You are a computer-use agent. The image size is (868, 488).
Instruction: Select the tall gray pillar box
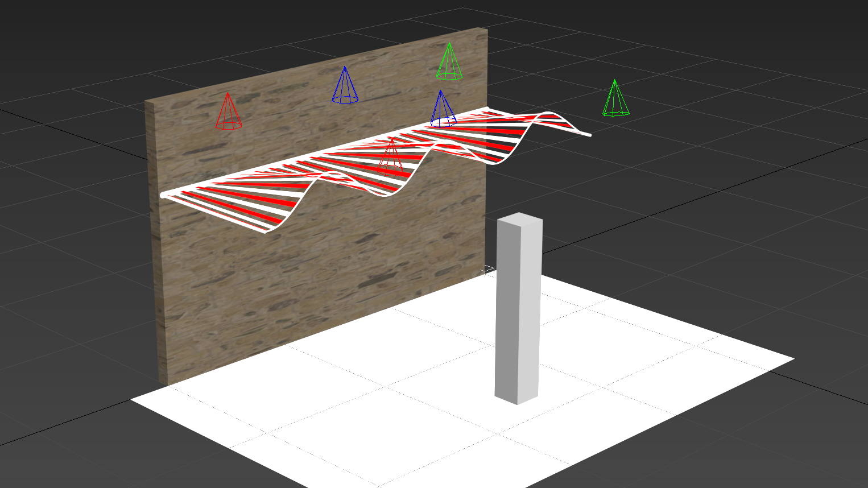tap(518, 309)
